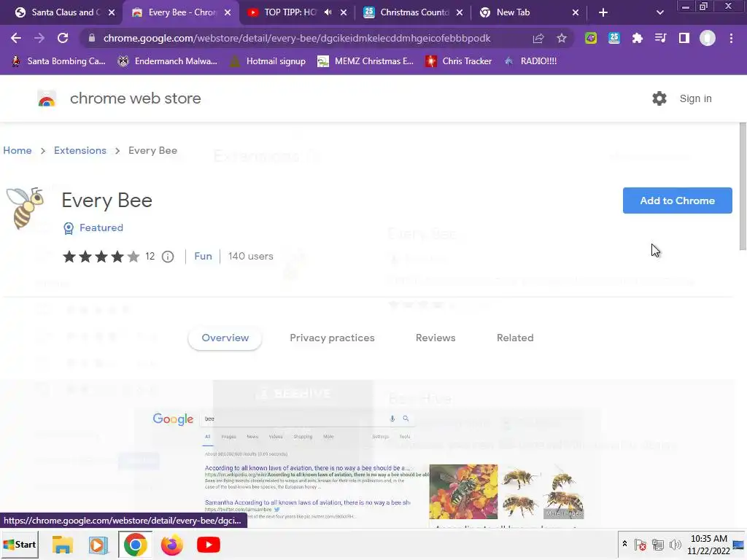Open RADIO!!!! bookmark
Viewport: 747px width, 560px height.
[x=530, y=61]
